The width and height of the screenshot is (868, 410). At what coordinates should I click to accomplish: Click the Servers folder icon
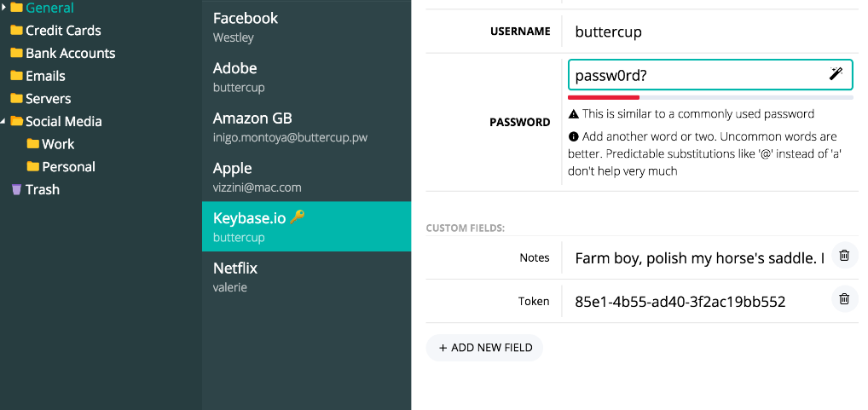[16, 98]
